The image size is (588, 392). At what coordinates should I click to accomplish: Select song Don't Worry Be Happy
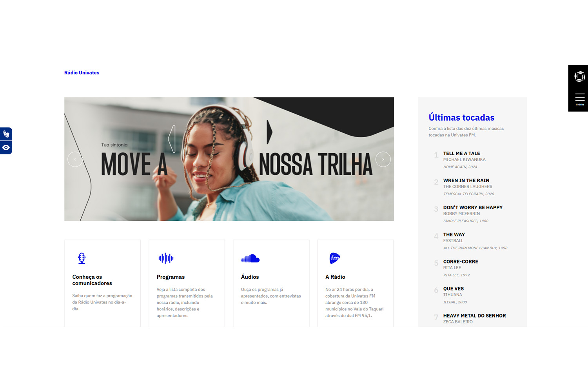click(473, 207)
